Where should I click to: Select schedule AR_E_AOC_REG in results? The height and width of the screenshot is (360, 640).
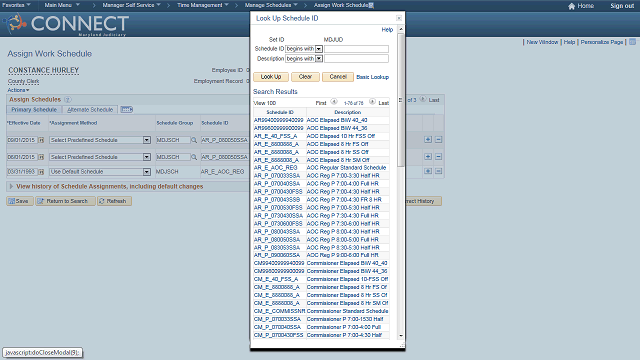(276, 168)
